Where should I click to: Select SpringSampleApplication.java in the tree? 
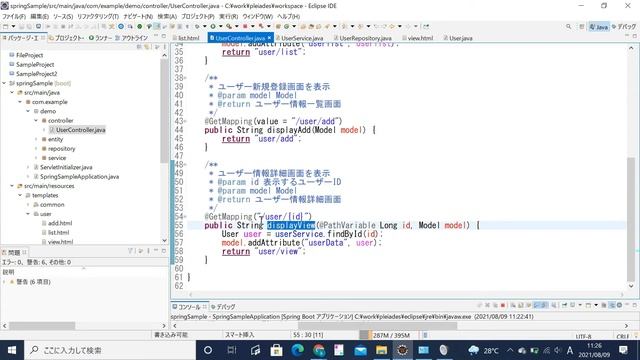click(76, 177)
